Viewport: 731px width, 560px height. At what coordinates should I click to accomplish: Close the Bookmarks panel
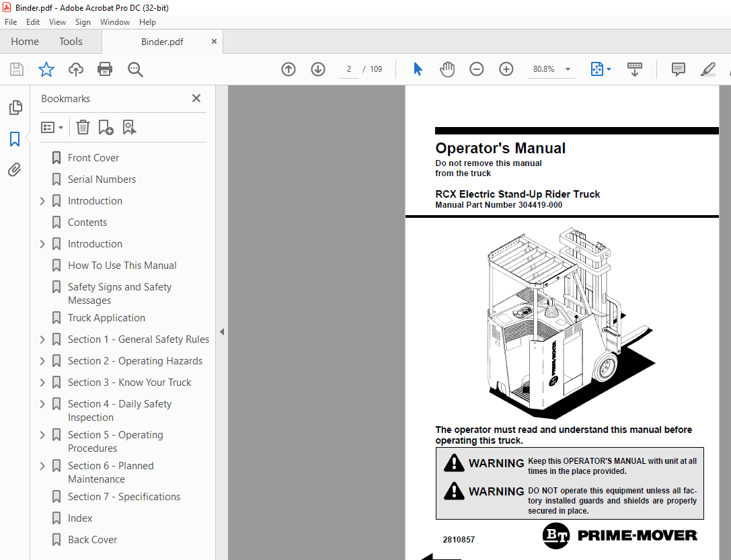click(x=196, y=98)
